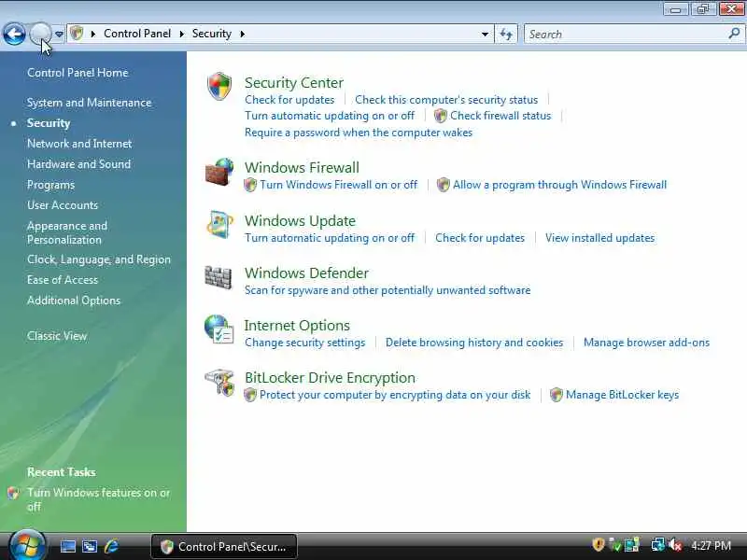Go back with the blue Back arrow
Viewport: 747px width, 560px height.
point(14,35)
